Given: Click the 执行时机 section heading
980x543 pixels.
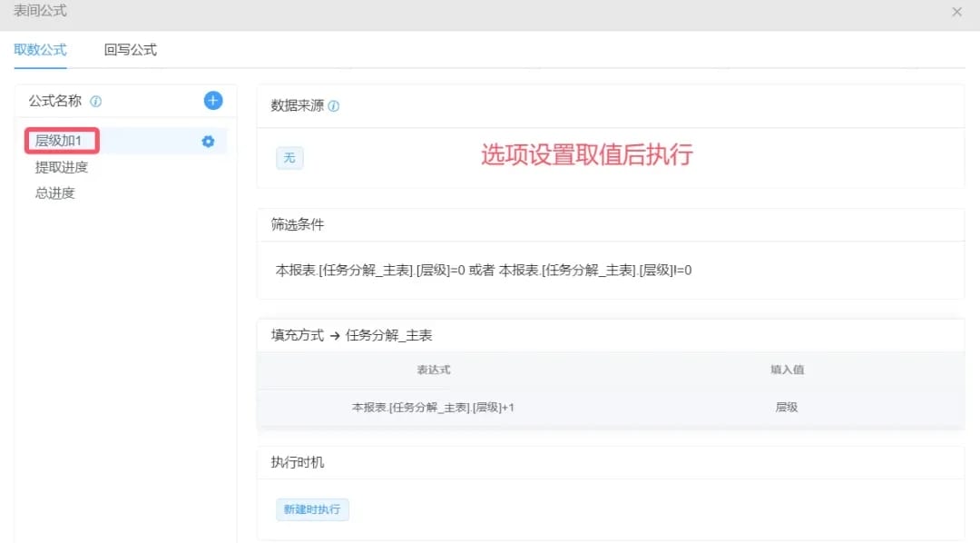Looking at the screenshot, I should pos(298,462).
